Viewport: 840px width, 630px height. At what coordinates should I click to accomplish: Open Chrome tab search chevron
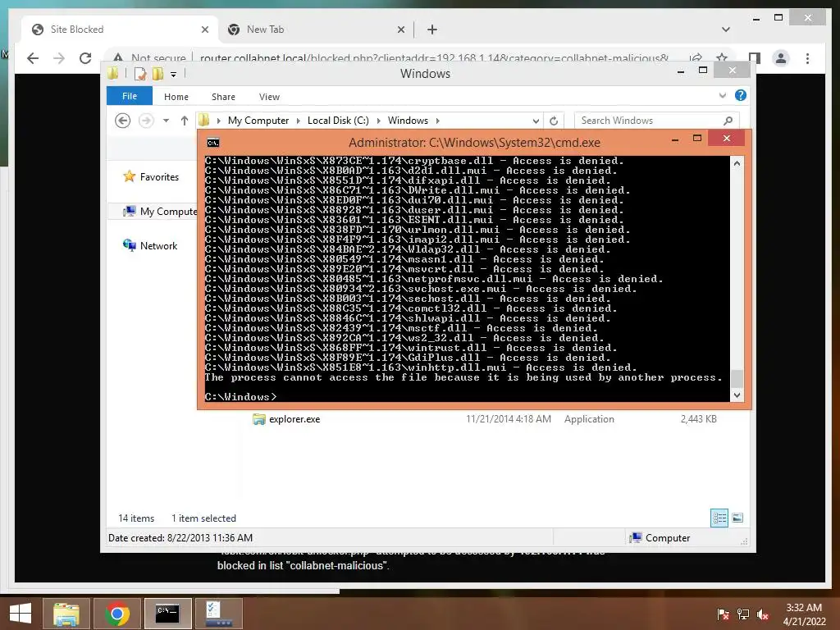[x=726, y=30]
